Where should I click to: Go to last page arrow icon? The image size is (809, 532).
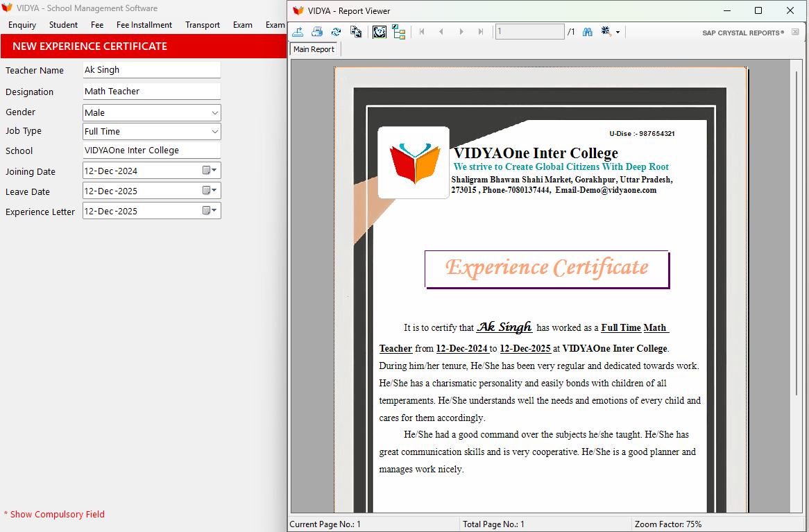point(480,32)
